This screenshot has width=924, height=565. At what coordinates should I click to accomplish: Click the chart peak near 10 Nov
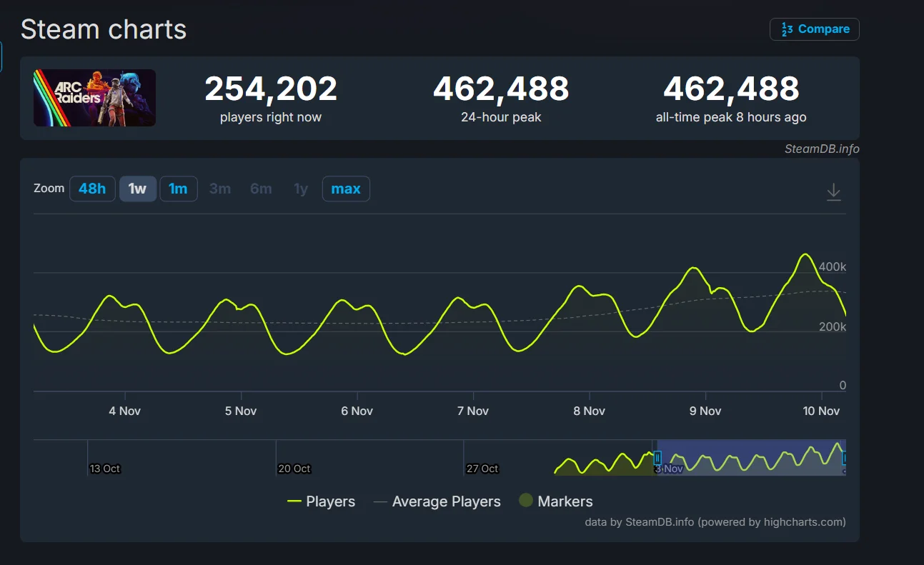pos(805,254)
